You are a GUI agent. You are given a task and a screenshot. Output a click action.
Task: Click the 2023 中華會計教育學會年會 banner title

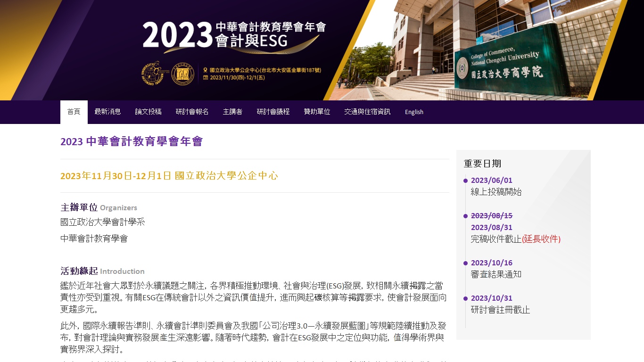pos(234,35)
